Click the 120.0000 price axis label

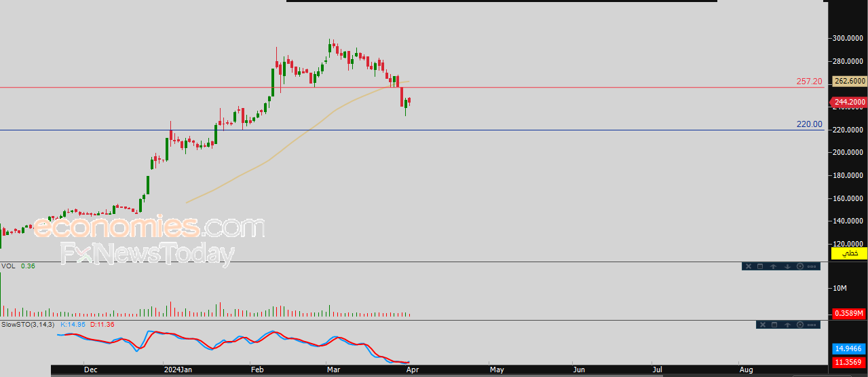coord(848,244)
